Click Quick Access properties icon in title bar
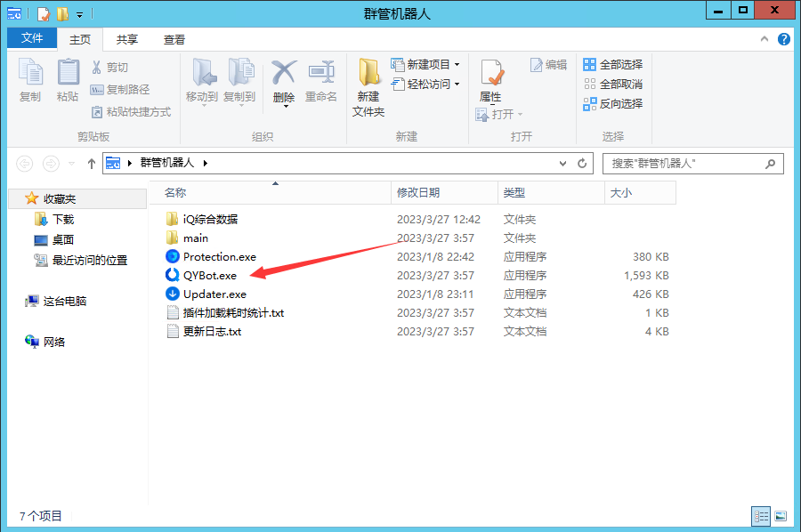 [44, 13]
